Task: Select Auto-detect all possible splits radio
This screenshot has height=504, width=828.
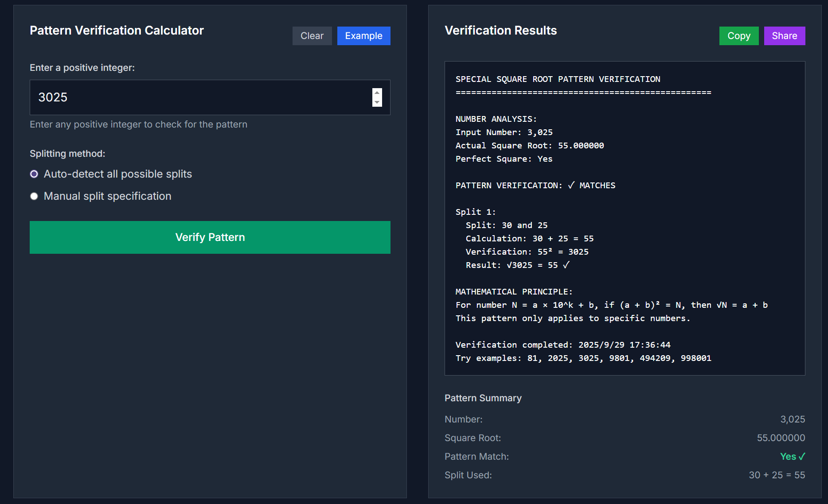Action: [x=34, y=174]
